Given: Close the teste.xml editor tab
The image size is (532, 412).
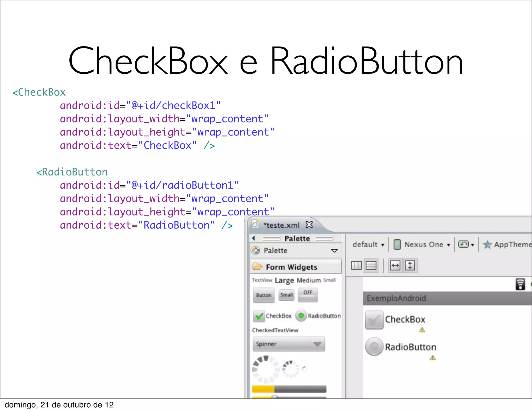Looking at the screenshot, I should [x=309, y=225].
